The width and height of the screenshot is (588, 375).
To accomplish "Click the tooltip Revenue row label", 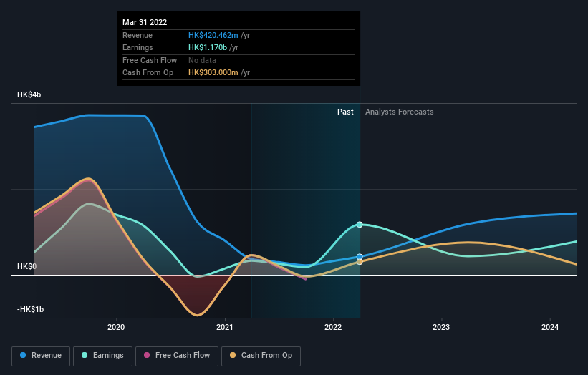I will pyautogui.click(x=138, y=35).
